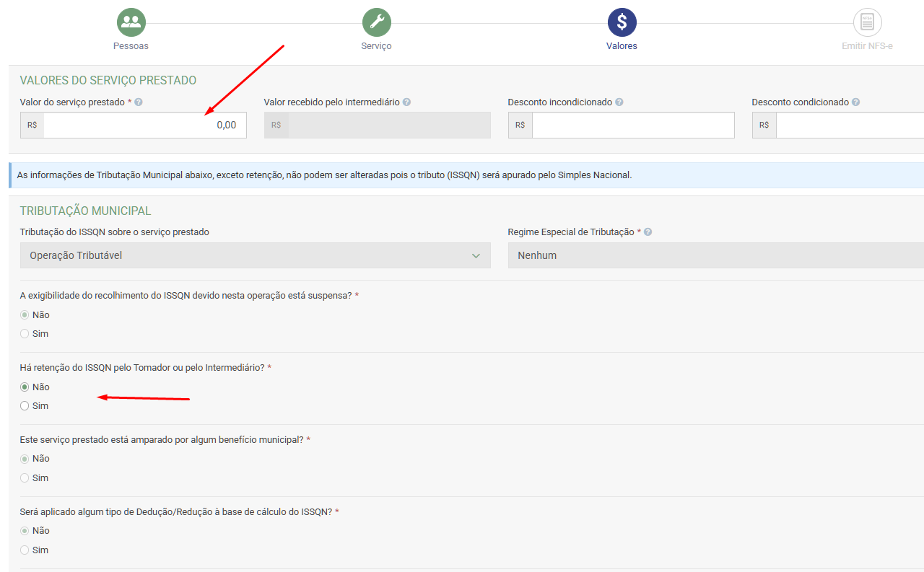The image size is (924, 572).
Task: Expand Regime Especial de Tributação dropdown
Action: (x=715, y=255)
